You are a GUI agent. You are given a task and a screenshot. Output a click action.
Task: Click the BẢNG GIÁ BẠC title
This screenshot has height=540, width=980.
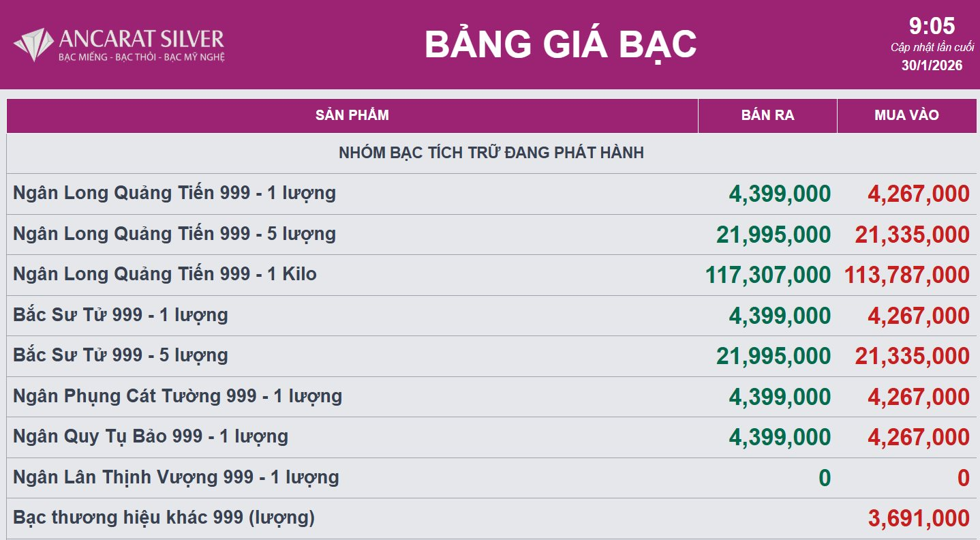(560, 45)
